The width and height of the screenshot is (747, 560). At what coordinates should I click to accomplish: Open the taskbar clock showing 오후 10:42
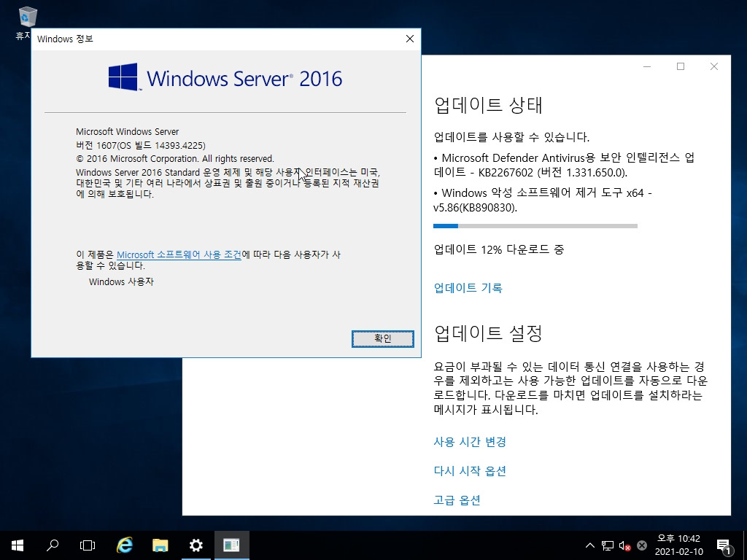[678, 539]
